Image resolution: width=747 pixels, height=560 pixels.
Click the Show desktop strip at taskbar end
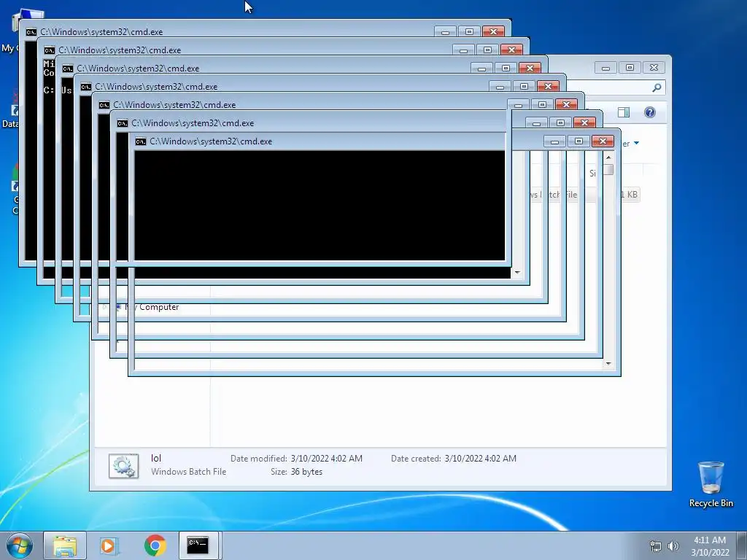pos(743,545)
